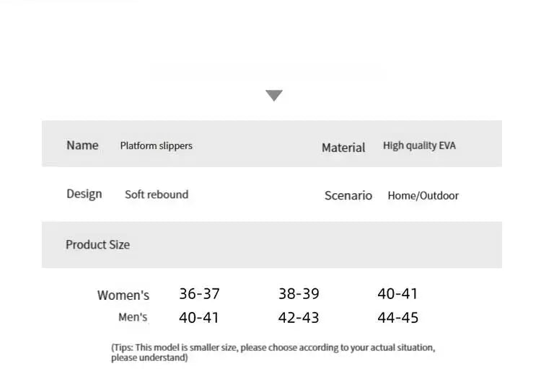Choose men's size 42-43

tap(299, 318)
